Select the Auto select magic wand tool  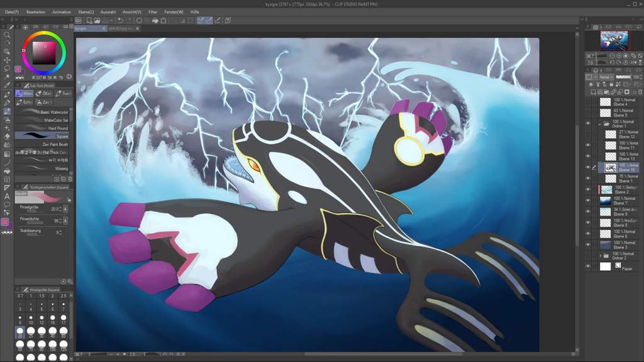pyautogui.click(x=6, y=77)
